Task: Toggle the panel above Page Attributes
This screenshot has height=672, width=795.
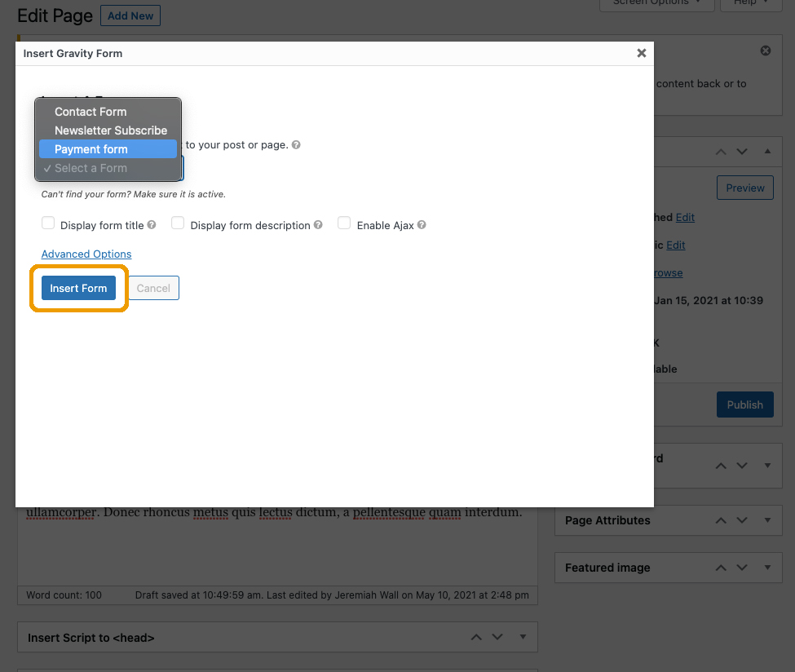Action: 767,466
